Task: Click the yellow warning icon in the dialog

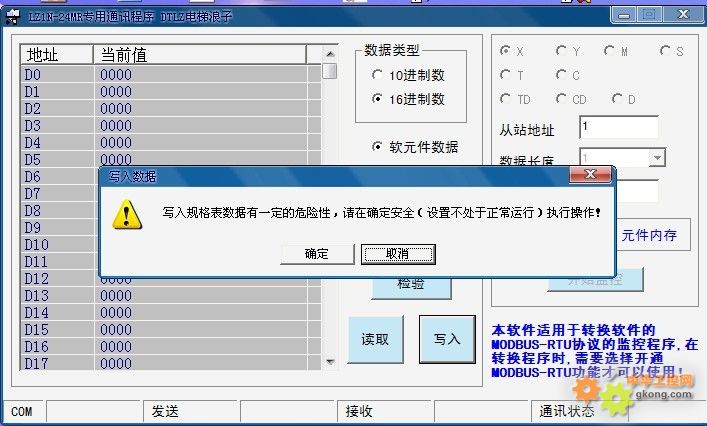Action: tap(126, 213)
